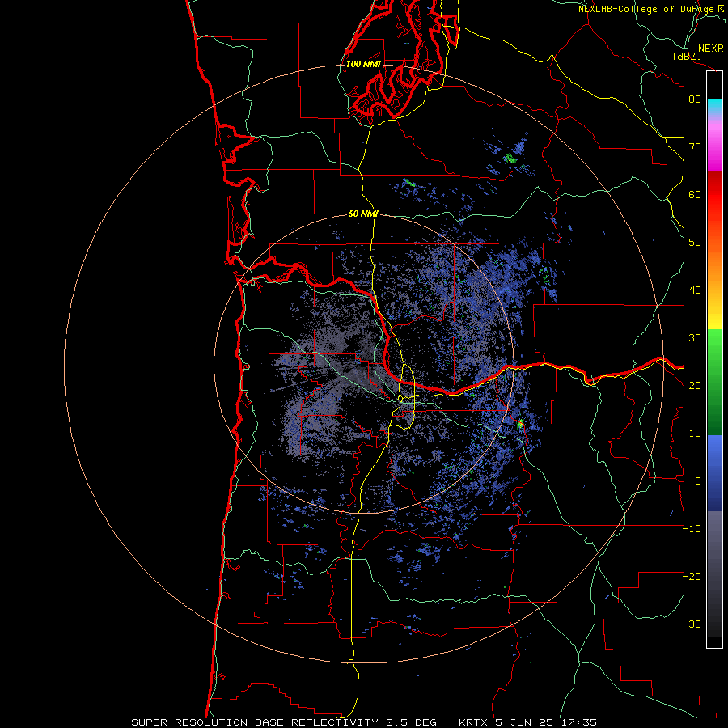Click the SUPER-RESOLUTION BASE REFLECTIVITY caption text
The image size is (728, 728).
tap(255, 722)
